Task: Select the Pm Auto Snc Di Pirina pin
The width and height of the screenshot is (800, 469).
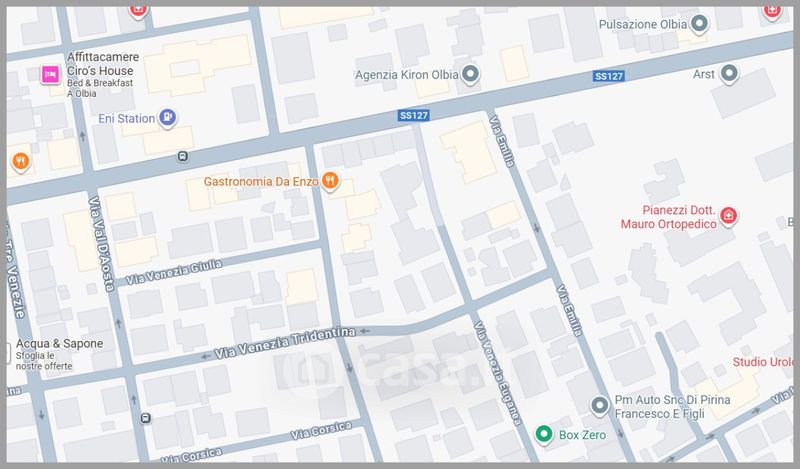Action: click(599, 406)
